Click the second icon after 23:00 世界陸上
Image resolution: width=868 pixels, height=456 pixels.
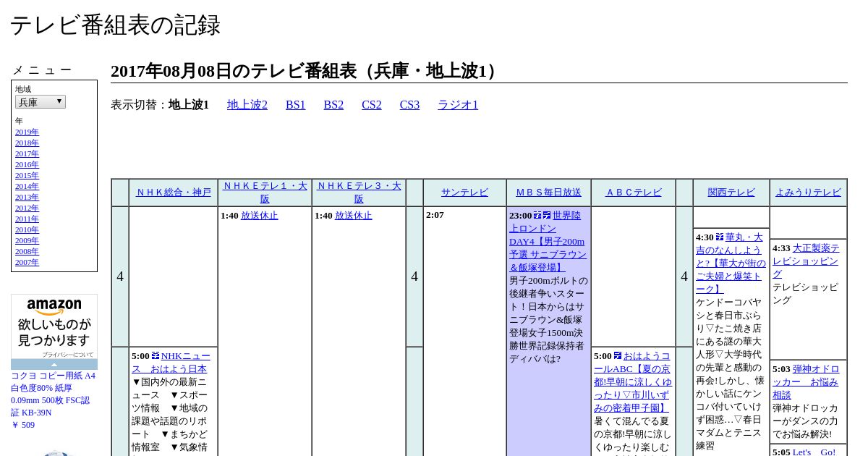[x=547, y=216]
